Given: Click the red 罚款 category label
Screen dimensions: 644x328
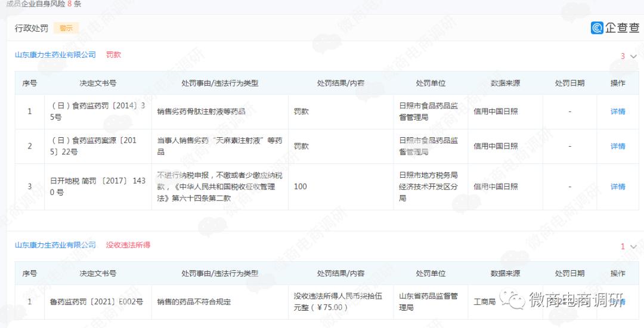Looking at the screenshot, I should (x=113, y=55).
